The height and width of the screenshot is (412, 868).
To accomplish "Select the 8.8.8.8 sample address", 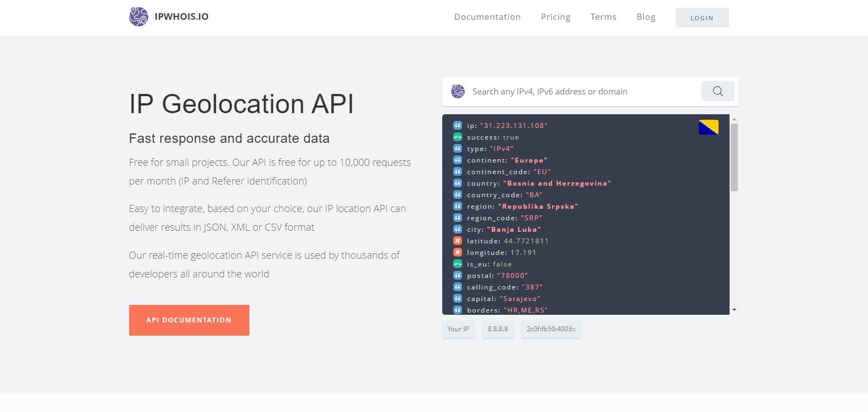I will click(498, 329).
